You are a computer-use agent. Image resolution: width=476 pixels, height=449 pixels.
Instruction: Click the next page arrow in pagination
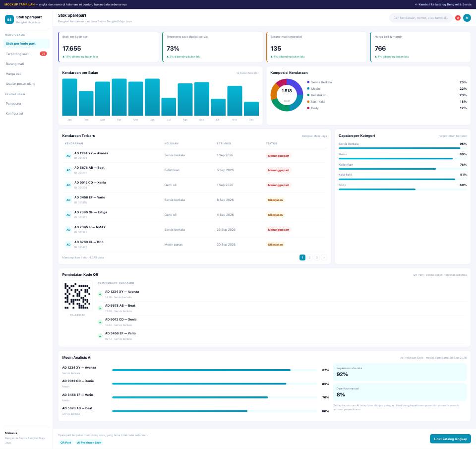[324, 257]
